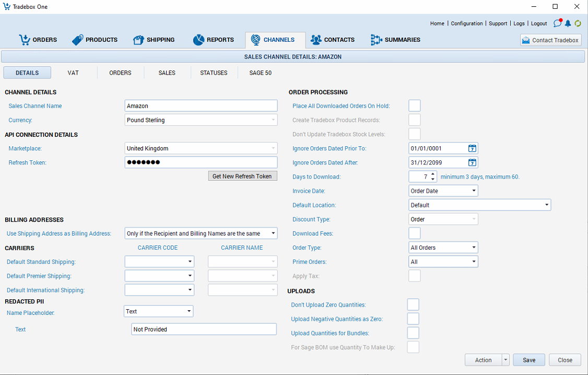Tick For Sage BOM use Quantity To Make Up
Image resolution: width=588 pixels, height=375 pixels.
pyautogui.click(x=413, y=347)
